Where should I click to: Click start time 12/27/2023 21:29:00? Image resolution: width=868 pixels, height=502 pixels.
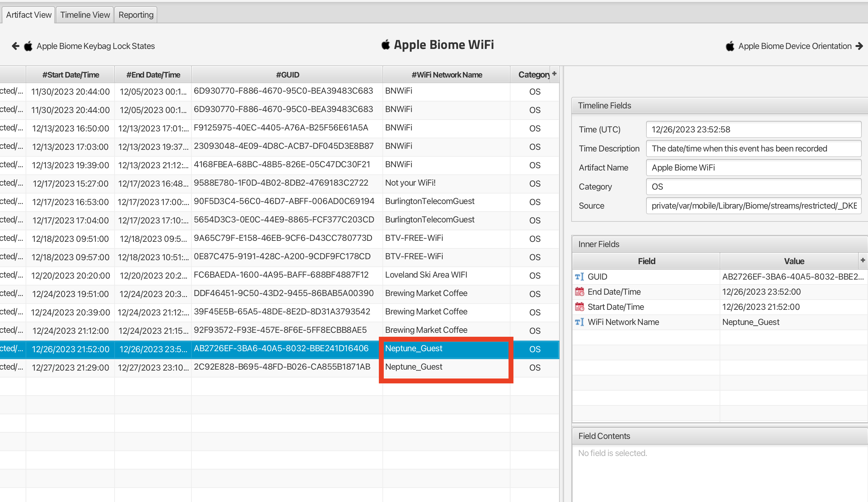pyautogui.click(x=70, y=368)
